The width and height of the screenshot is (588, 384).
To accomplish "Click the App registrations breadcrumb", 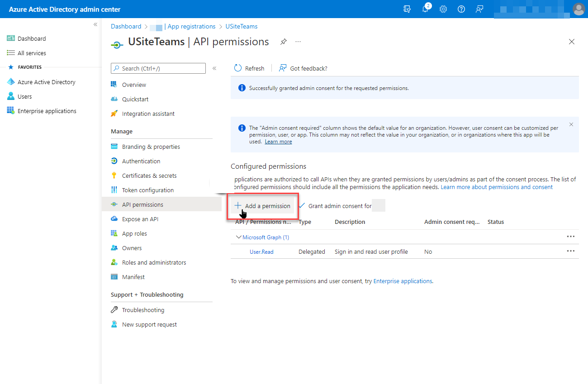I will [x=191, y=26].
